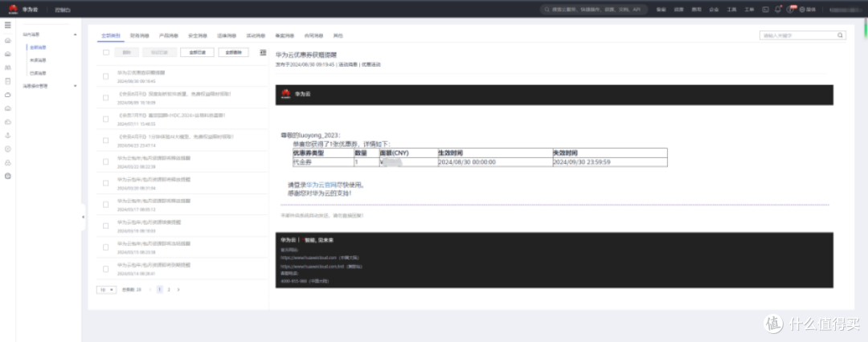Check the message dated 2024/04/23 23:47:14

106,140
